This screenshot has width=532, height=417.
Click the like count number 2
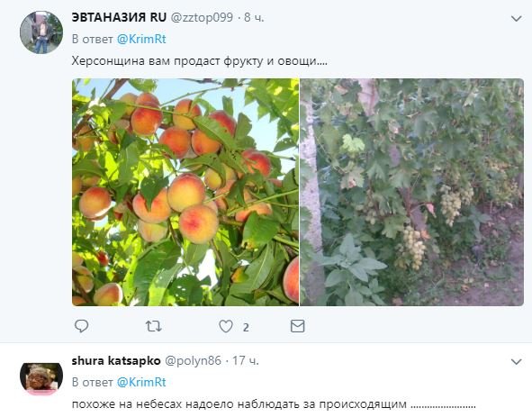point(246,327)
